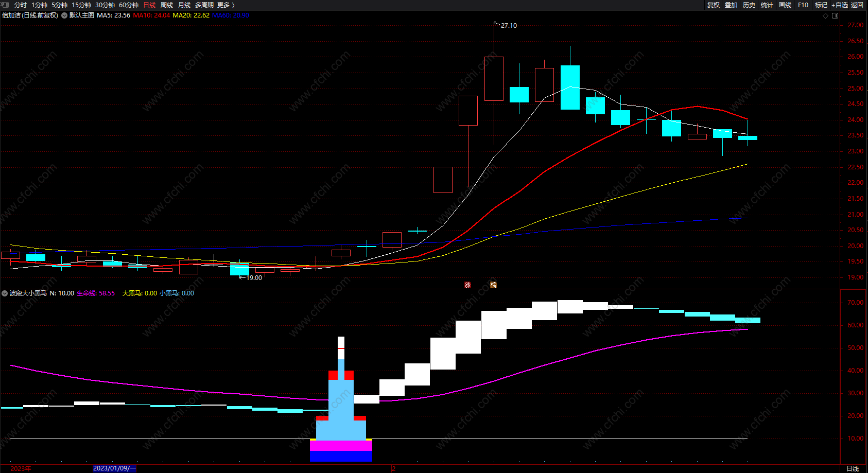Click the tall candle peaking at 27.10
This screenshot has width=868, height=473.
click(494, 79)
